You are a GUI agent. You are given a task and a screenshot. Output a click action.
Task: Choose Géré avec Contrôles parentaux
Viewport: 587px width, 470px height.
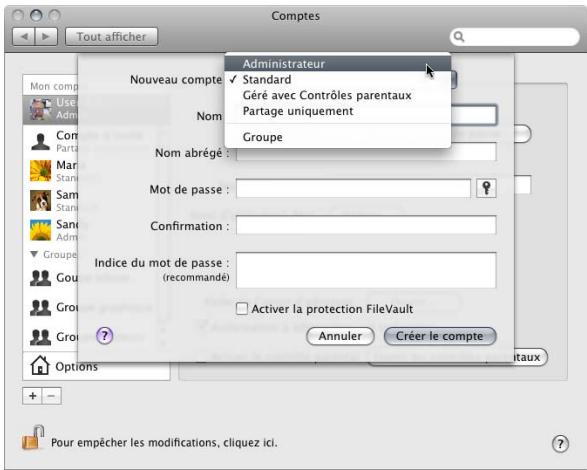338,95
